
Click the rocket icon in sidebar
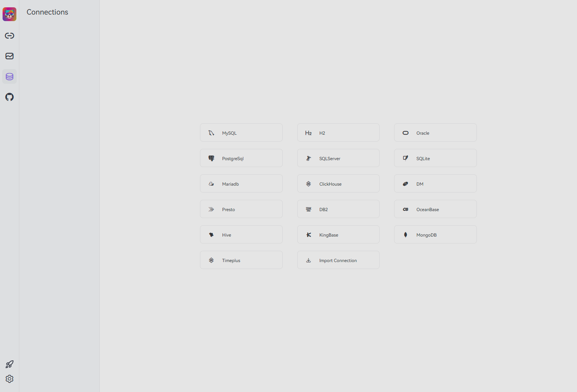[x=9, y=364]
